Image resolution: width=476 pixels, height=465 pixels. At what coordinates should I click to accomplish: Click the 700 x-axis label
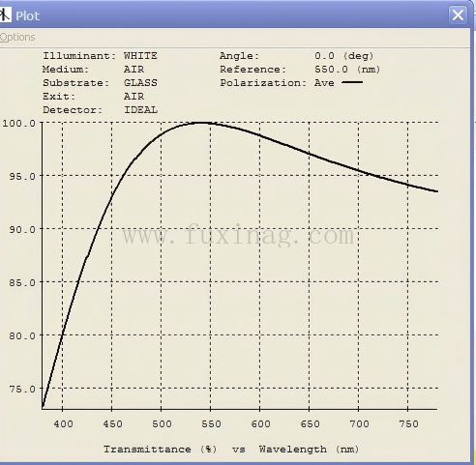[359, 423]
